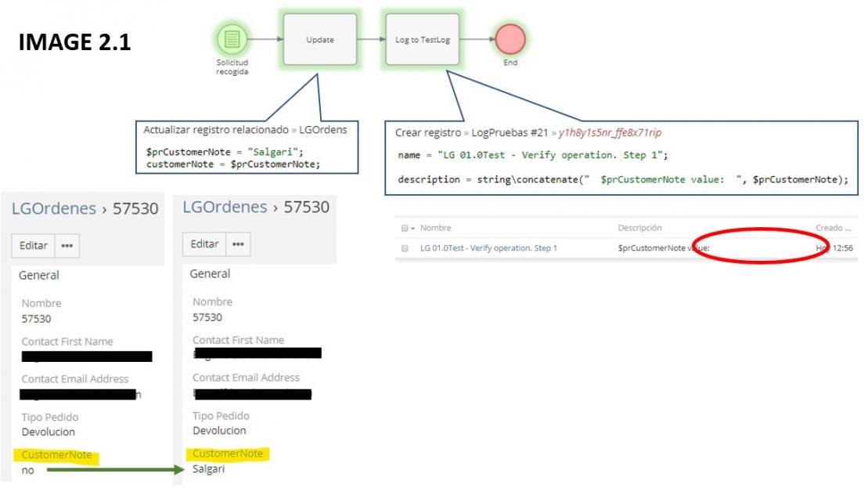This screenshot has width=868, height=488.
Task: Click the right Editar button
Action: click(204, 244)
